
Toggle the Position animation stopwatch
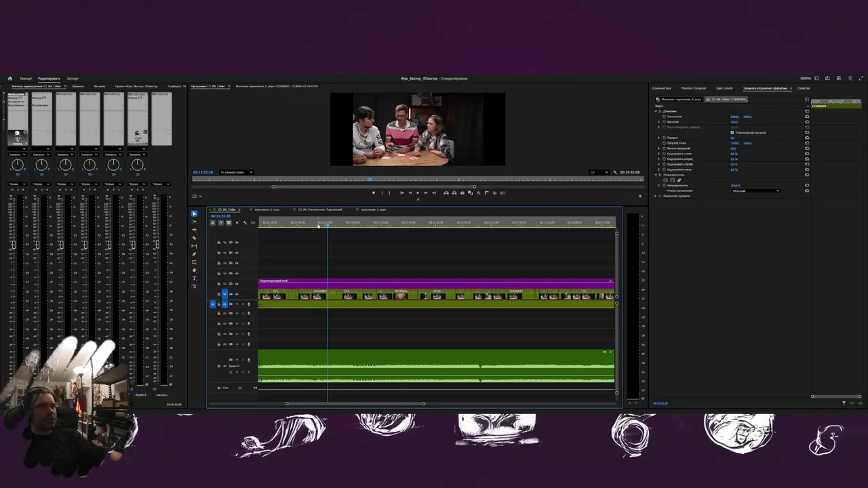point(664,117)
